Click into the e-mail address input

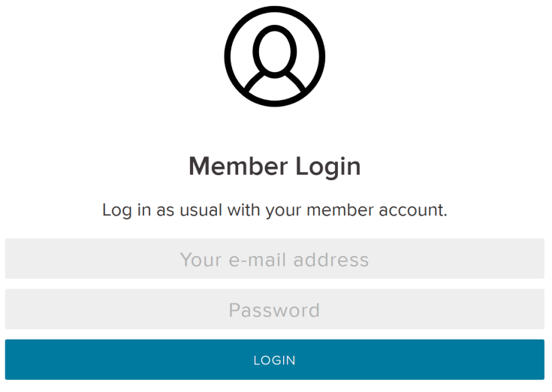[275, 259]
